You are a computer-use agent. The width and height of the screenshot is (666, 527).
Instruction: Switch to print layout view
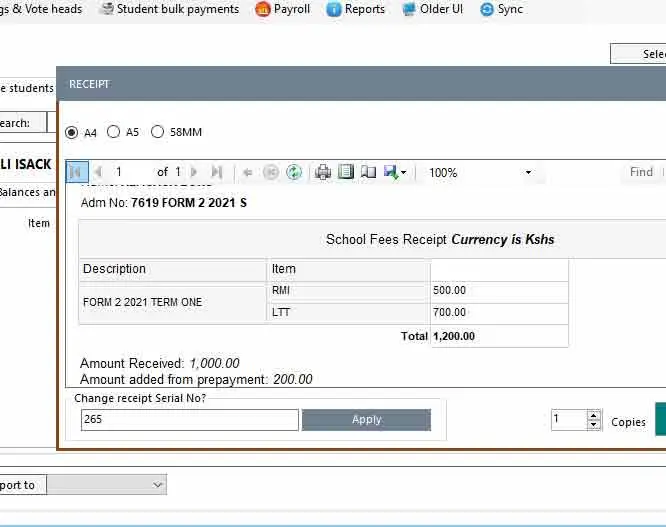tap(346, 172)
